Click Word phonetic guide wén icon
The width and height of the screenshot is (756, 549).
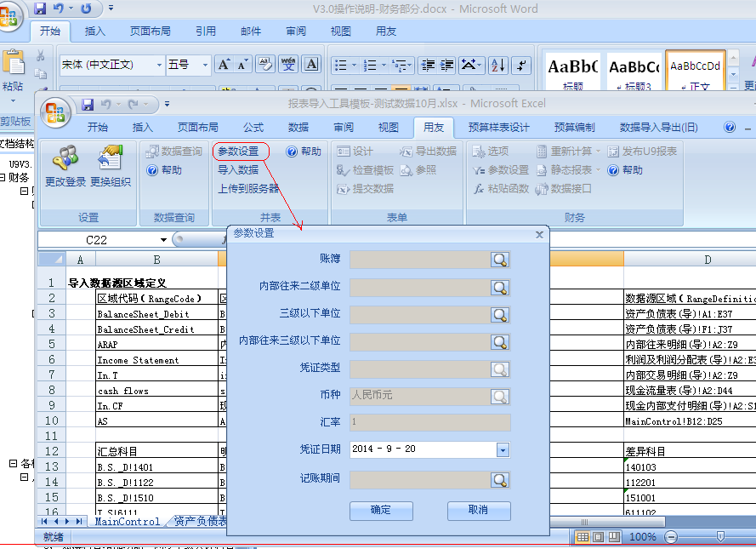coord(288,65)
